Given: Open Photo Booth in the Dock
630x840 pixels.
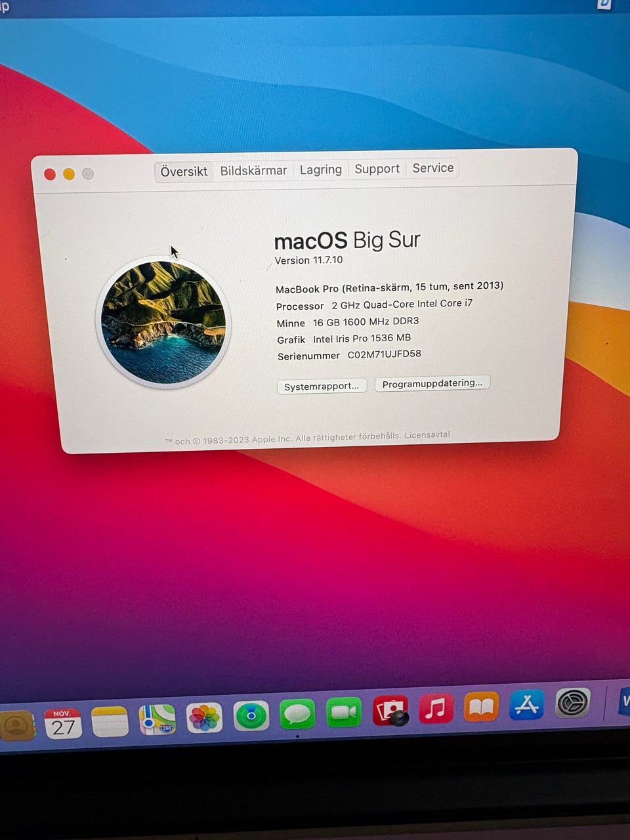Looking at the screenshot, I should tap(390, 711).
